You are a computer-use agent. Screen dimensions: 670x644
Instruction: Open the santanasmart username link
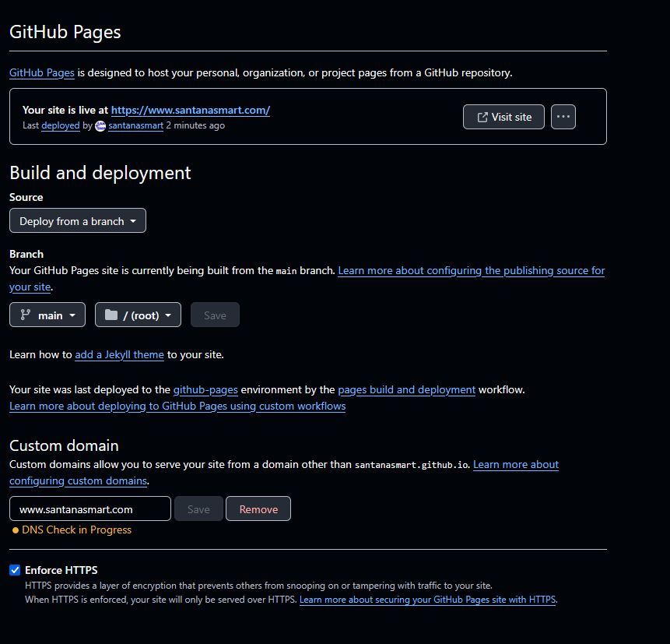pos(135,126)
